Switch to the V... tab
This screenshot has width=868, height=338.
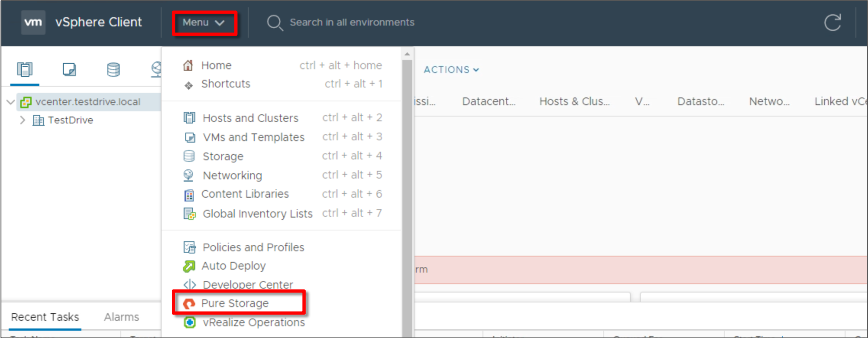(x=642, y=101)
